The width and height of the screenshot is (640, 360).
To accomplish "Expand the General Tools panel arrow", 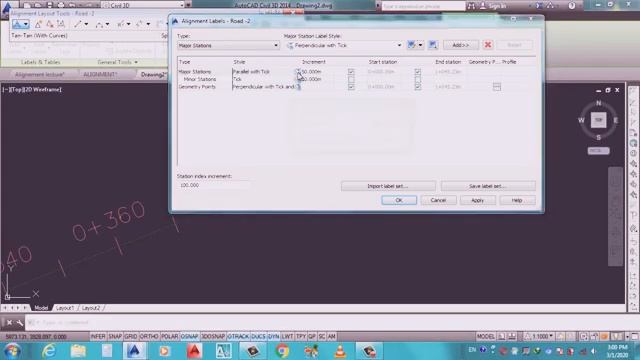I will (136, 62).
